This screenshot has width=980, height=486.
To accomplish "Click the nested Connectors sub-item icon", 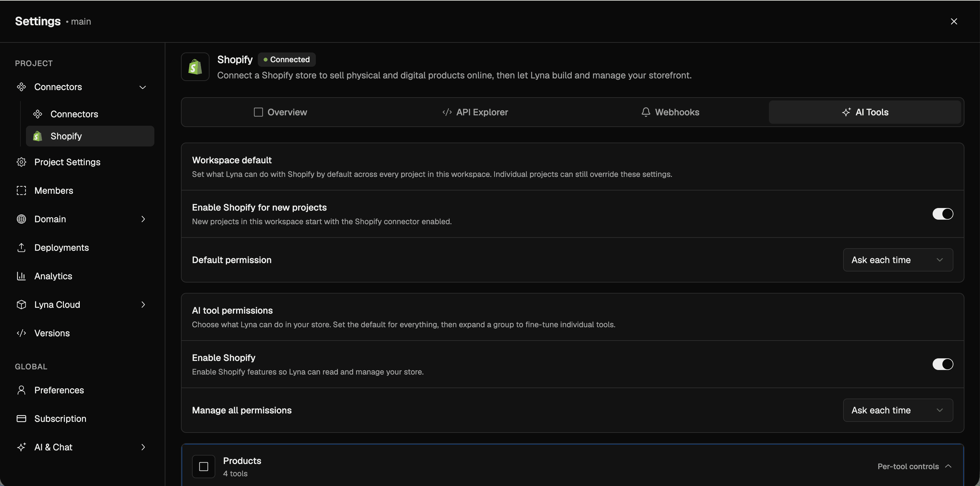I will coord(37,114).
